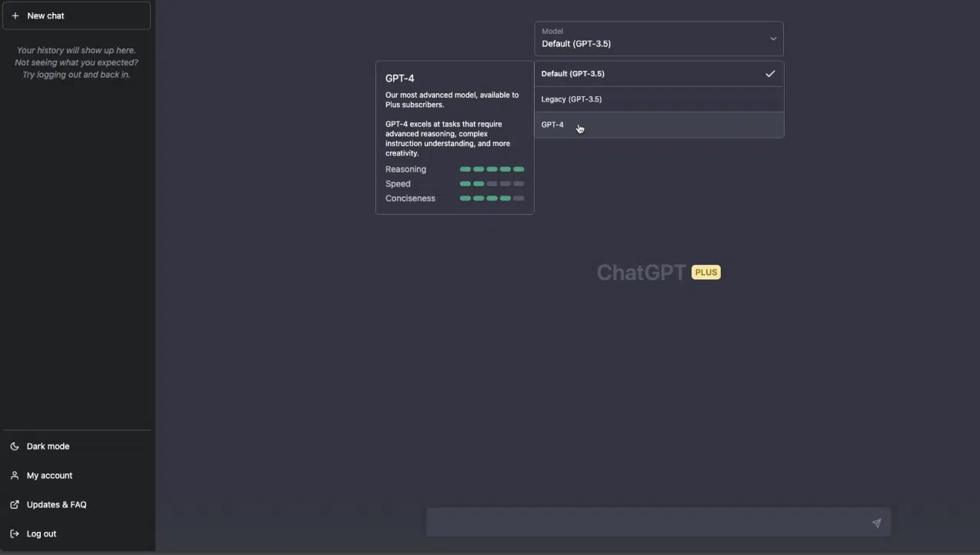Image resolution: width=980 pixels, height=555 pixels.
Task: Click the external link icon for Updates & FAQ
Action: (15, 505)
